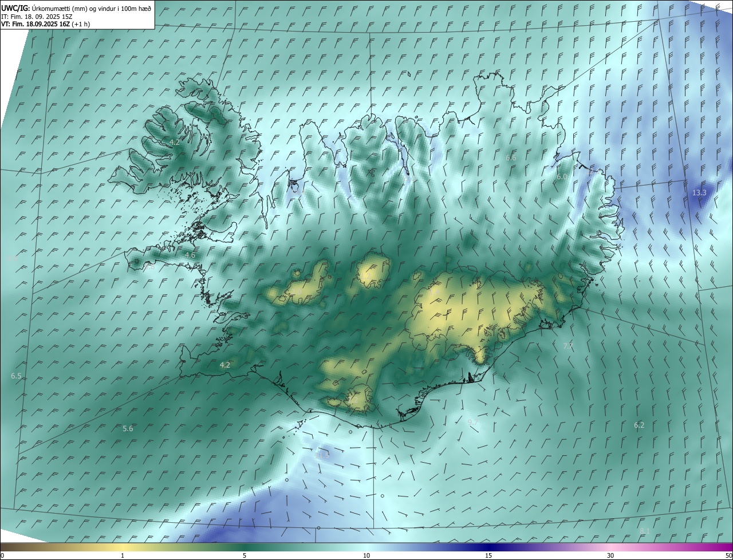Click the 5.6 value label
This screenshot has height=560, width=733.
click(128, 428)
